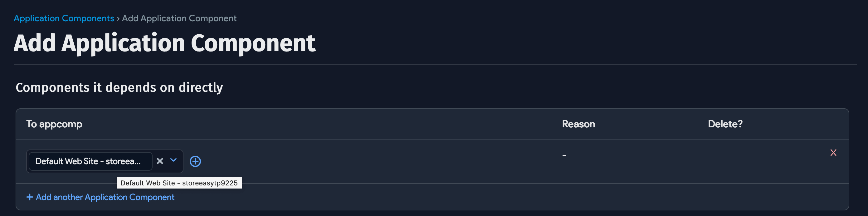Image resolution: width=868 pixels, height=216 pixels.
Task: Click the circled plus add-component icon
Action: (195, 161)
